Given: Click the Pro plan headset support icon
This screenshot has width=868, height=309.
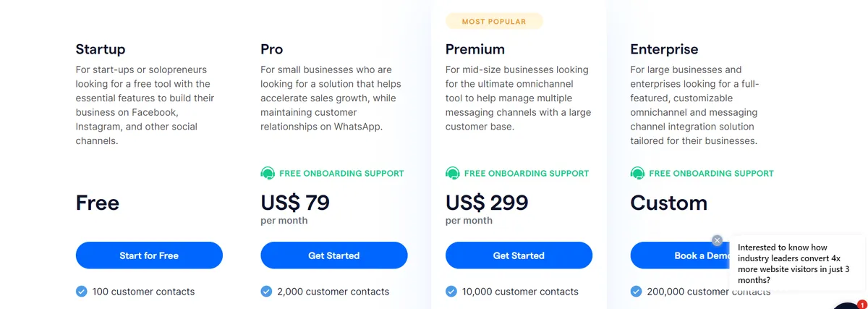Looking at the screenshot, I should pyautogui.click(x=268, y=174).
